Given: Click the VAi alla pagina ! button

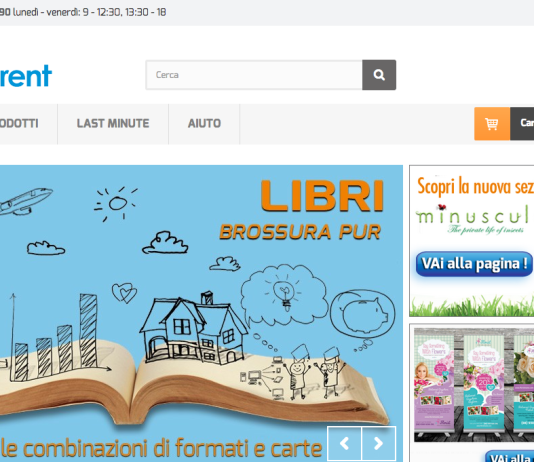Looking at the screenshot, I should (x=474, y=264).
